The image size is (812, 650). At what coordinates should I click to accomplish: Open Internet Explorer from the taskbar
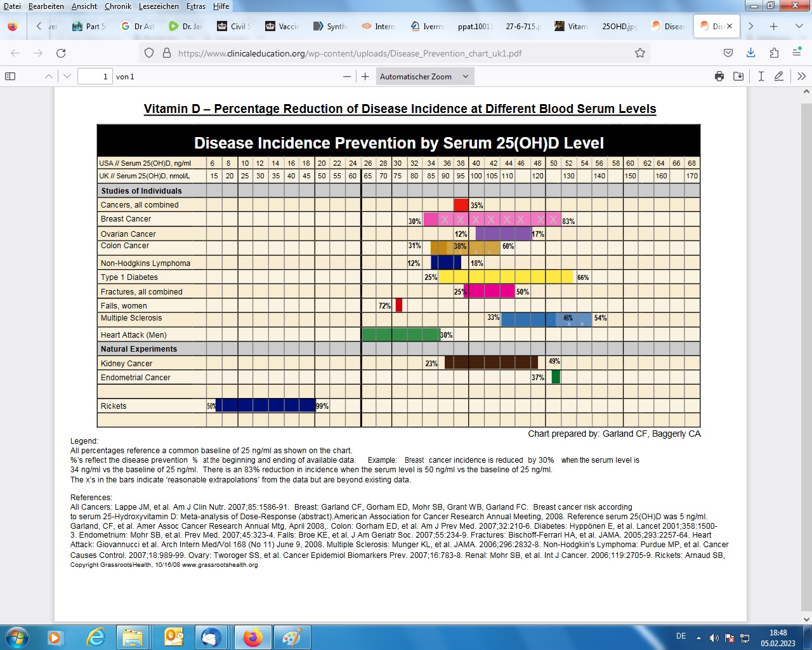point(96,637)
